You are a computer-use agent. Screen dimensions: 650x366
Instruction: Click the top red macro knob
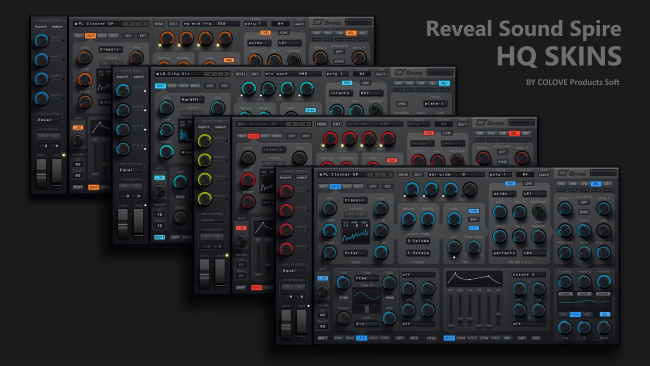pyautogui.click(x=286, y=191)
